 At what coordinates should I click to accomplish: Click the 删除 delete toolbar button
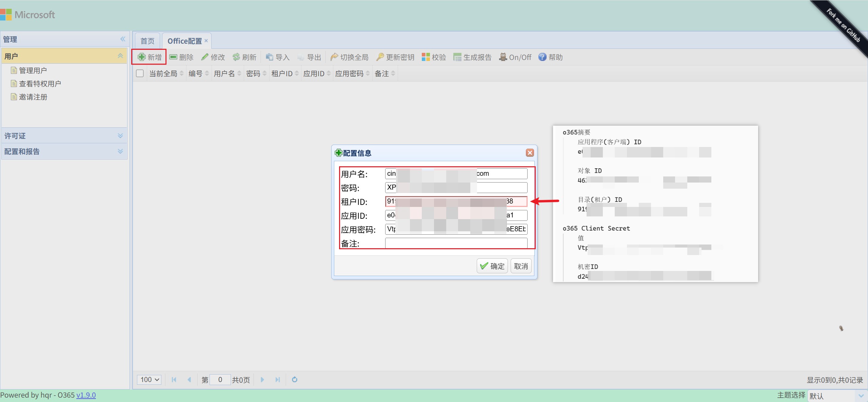(x=181, y=57)
